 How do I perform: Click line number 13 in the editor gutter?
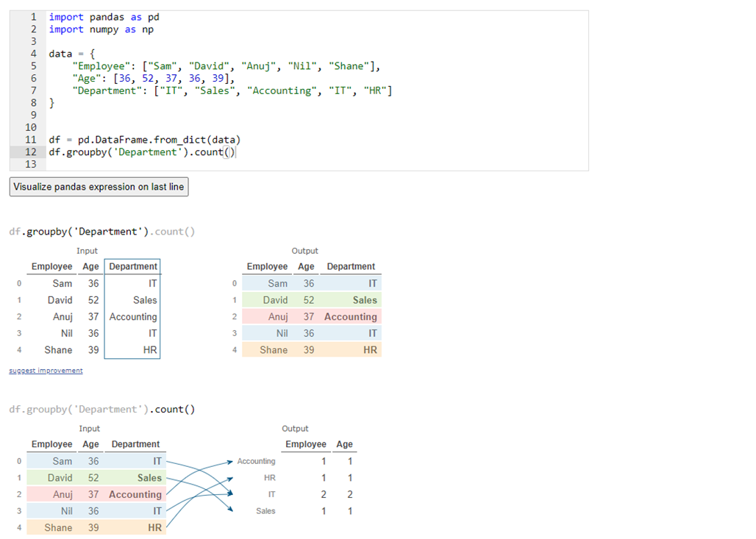30,165
